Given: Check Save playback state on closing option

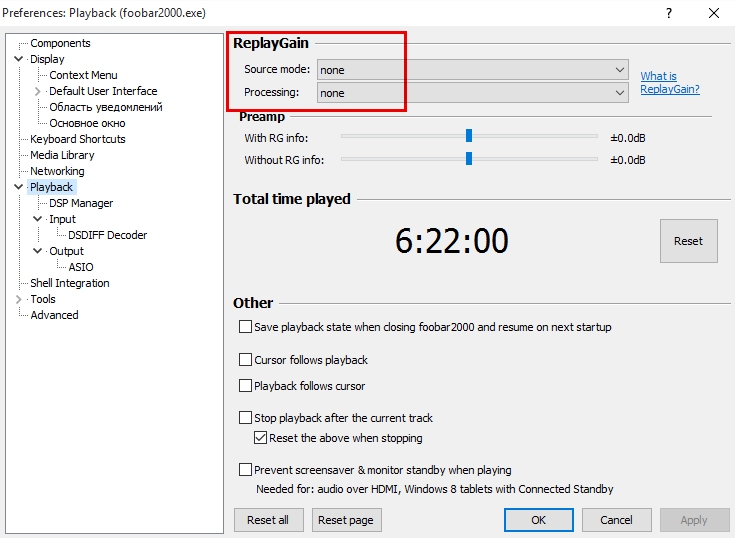Looking at the screenshot, I should pyautogui.click(x=246, y=327).
